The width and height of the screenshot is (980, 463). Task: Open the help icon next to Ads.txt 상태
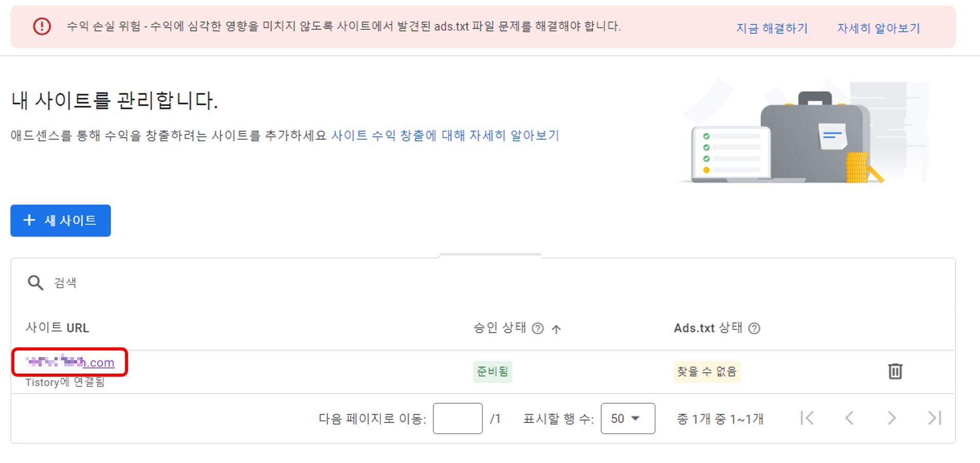[754, 328]
